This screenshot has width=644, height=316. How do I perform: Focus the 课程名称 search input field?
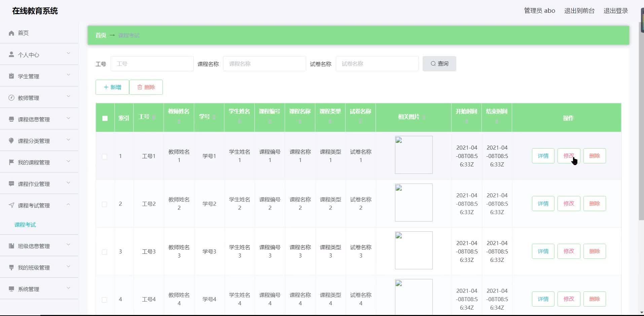(x=264, y=64)
